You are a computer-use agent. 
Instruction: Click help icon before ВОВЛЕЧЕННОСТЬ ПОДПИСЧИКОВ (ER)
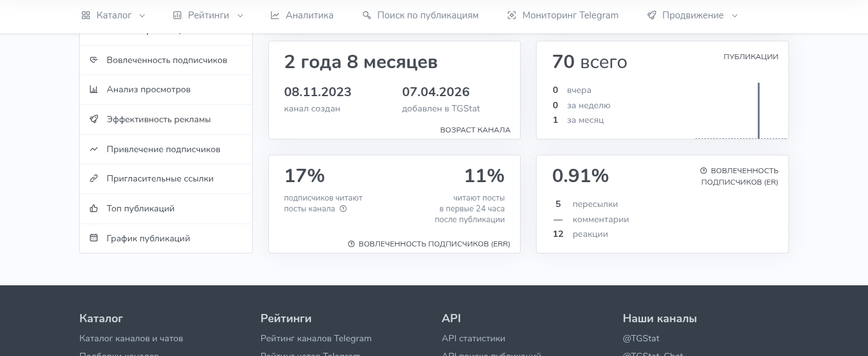click(x=704, y=171)
